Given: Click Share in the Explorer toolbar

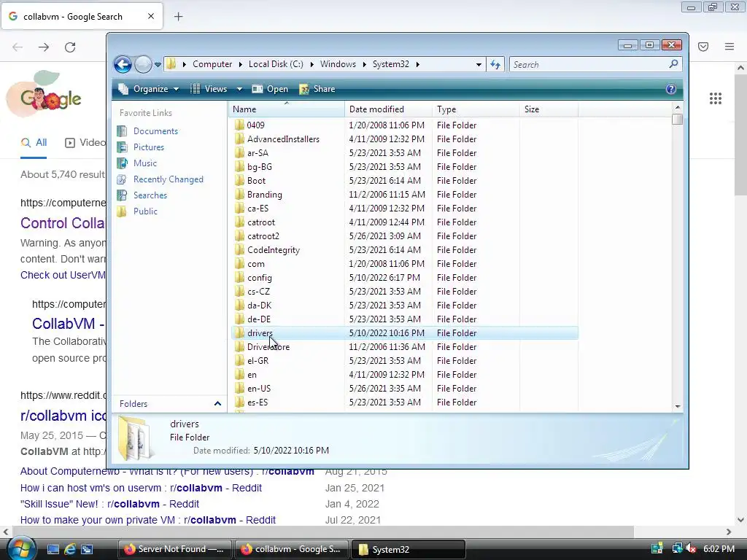Looking at the screenshot, I should click(x=317, y=89).
